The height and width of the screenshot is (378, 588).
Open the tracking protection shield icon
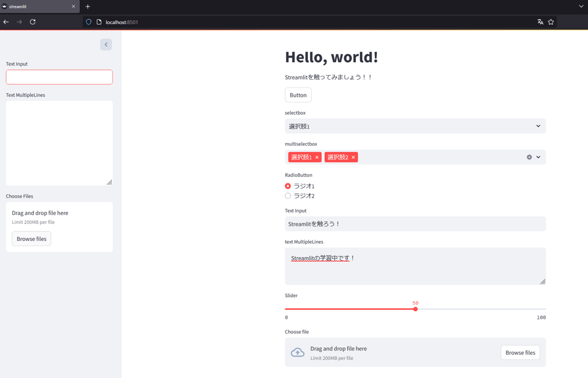coord(89,22)
